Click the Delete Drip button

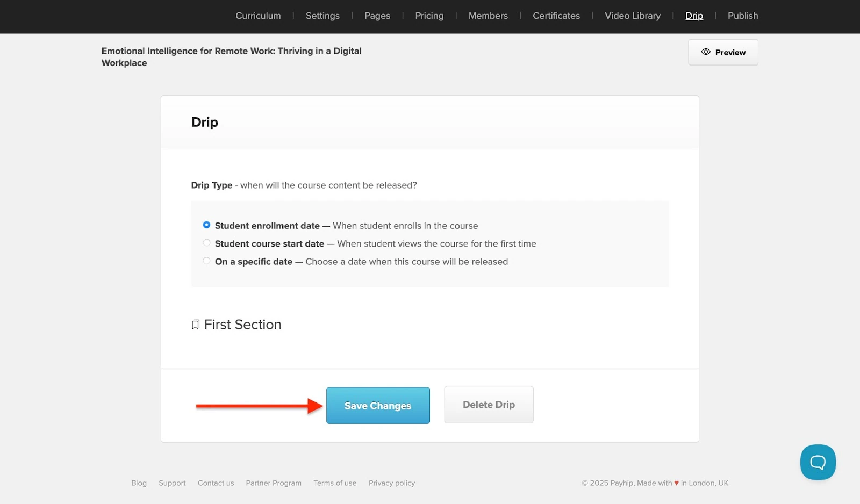tap(489, 405)
